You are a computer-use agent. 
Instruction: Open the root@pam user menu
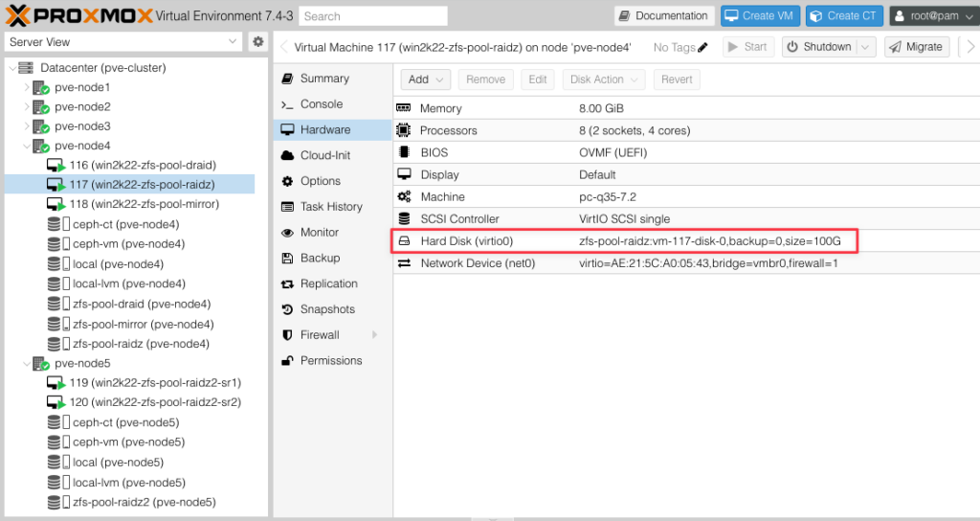[x=934, y=15]
